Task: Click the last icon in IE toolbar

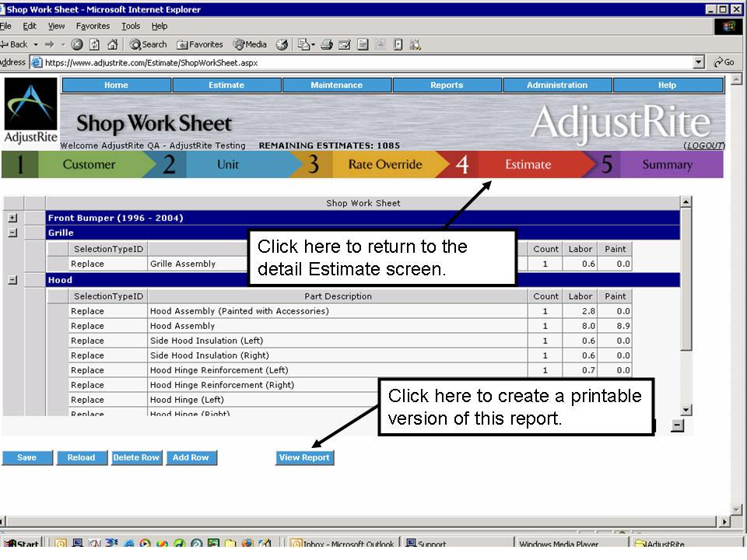Action: 416,44
